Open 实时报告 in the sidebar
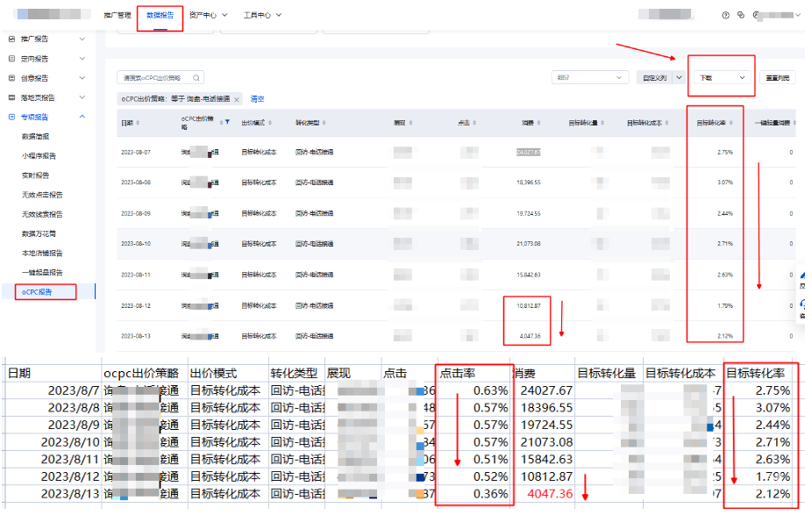The height and width of the screenshot is (515, 812). (36, 175)
